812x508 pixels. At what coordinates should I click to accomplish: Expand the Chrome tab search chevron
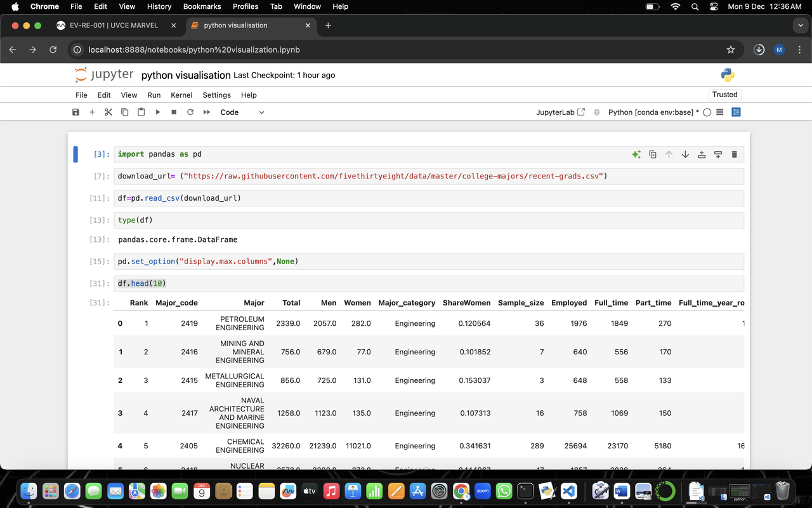click(x=799, y=25)
